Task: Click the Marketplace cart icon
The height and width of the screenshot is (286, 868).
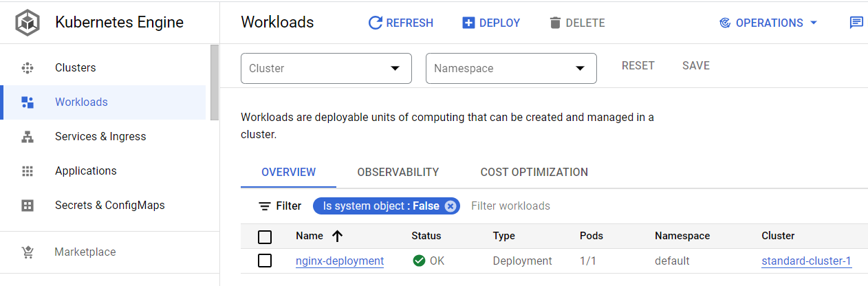Action: 28,252
